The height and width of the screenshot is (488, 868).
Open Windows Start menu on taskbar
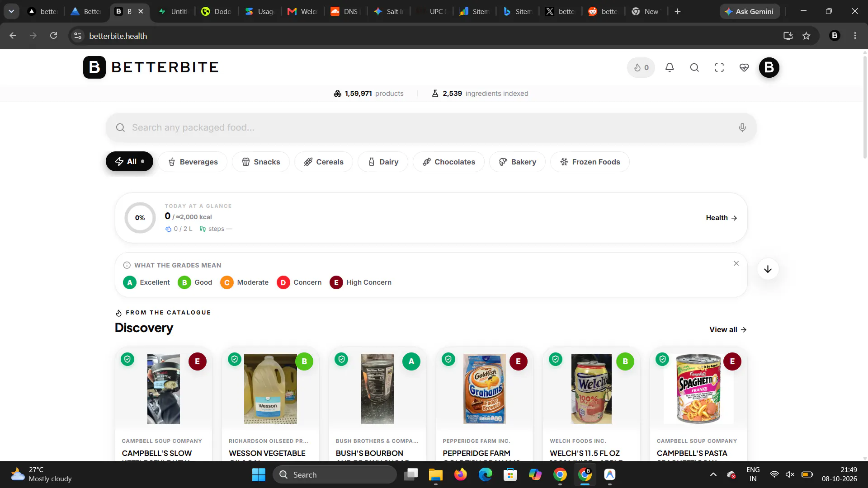point(259,474)
